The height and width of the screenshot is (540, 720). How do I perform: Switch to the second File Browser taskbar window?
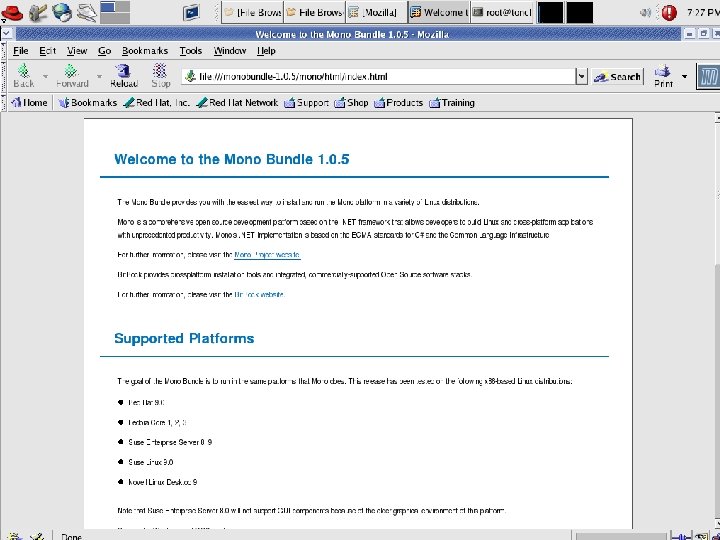point(315,12)
